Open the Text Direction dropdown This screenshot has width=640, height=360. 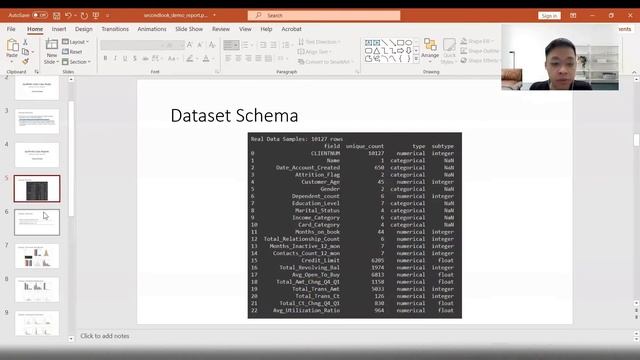coord(319,42)
